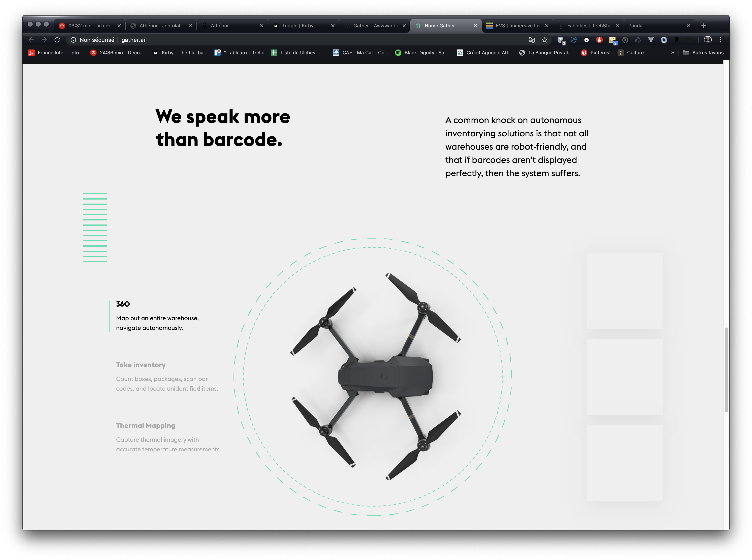Close the Athénor | Johtolat tab
The height and width of the screenshot is (560, 752).
pos(190,26)
